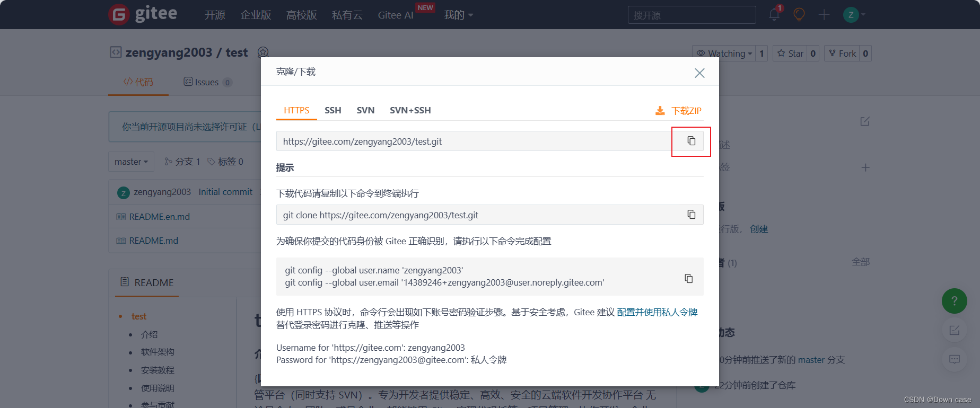Click the lightbulb icon in header
This screenshot has width=980, height=408.
click(x=799, y=14)
